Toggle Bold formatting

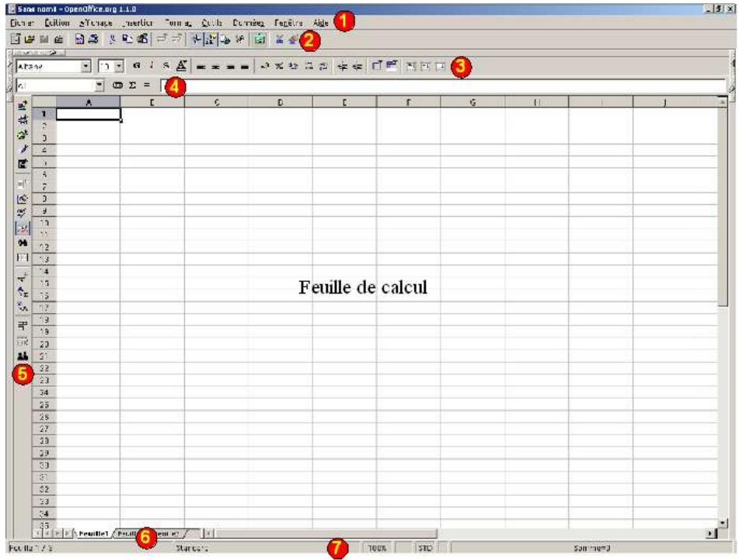(137, 67)
